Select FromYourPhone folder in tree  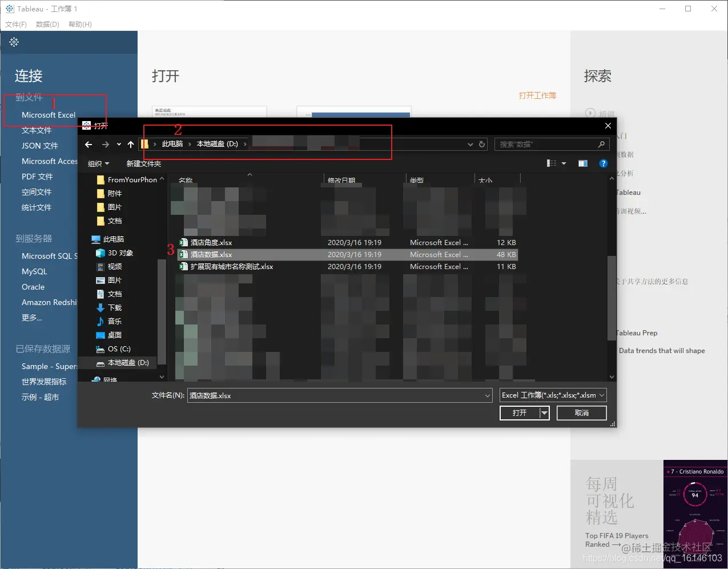point(127,180)
